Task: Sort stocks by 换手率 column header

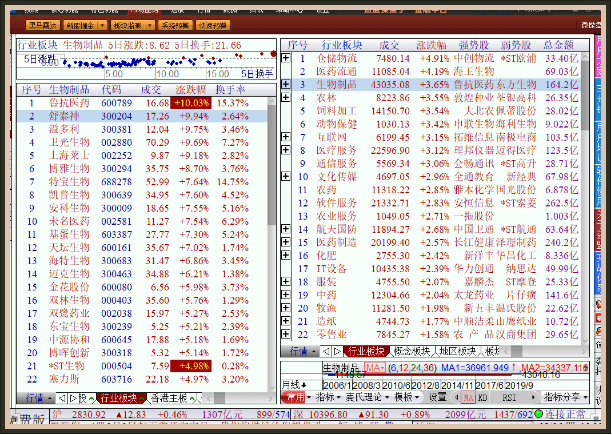Action: pyautogui.click(x=230, y=90)
